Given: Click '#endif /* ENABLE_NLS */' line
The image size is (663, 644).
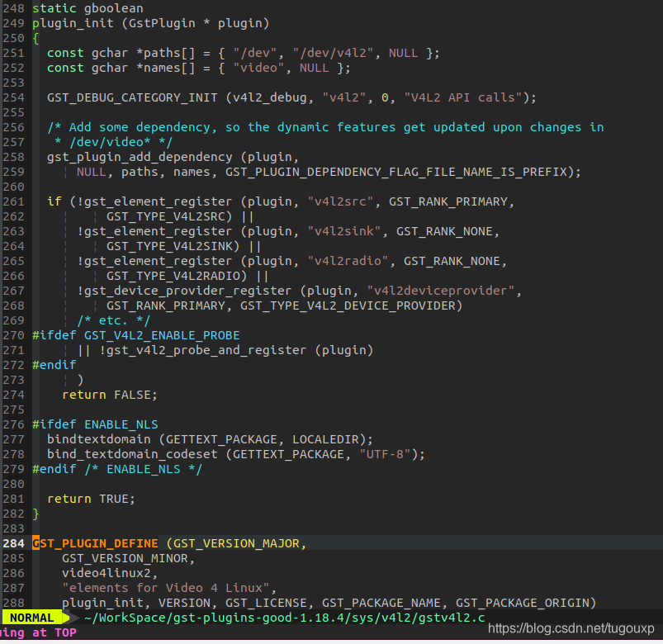Looking at the screenshot, I should [x=117, y=469].
